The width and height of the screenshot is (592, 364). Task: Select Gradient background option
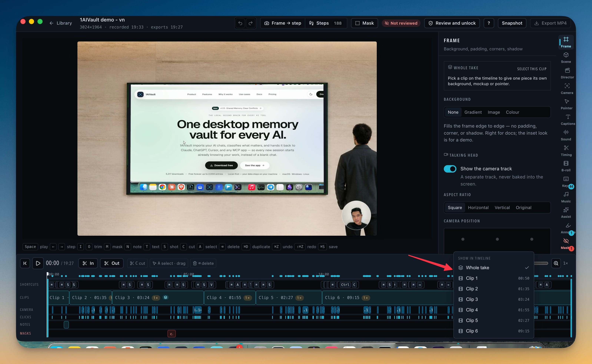473,112
